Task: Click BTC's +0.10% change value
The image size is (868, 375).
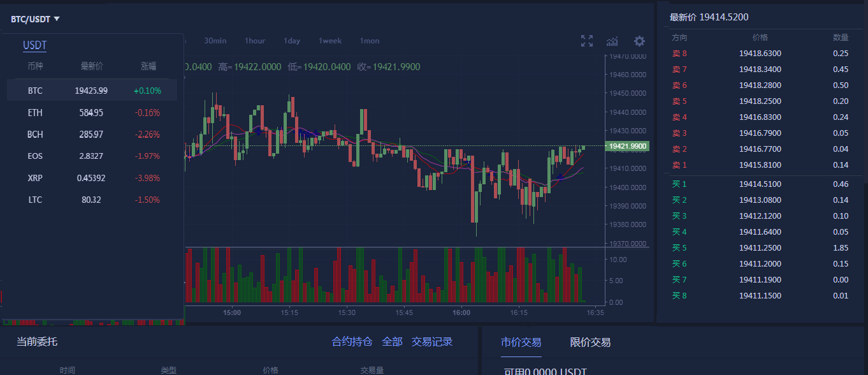Action: coord(147,91)
